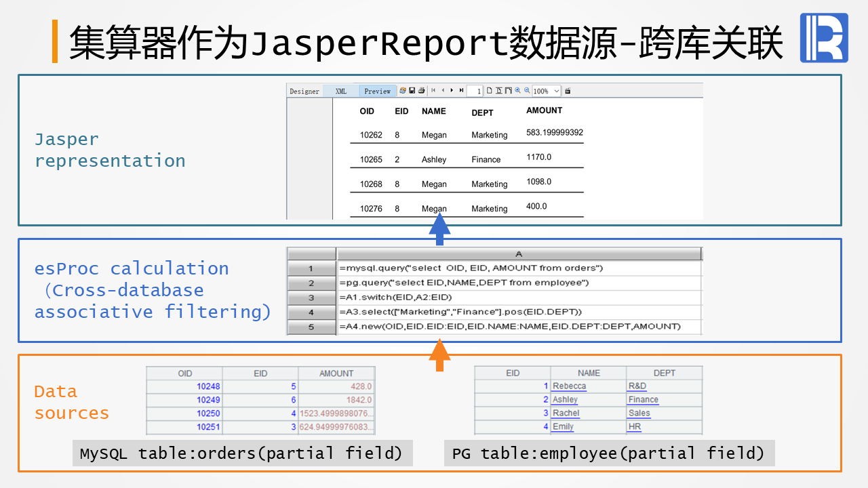The height and width of the screenshot is (488, 868).
Task: Select column A header in esProc grid
Action: pos(519,254)
